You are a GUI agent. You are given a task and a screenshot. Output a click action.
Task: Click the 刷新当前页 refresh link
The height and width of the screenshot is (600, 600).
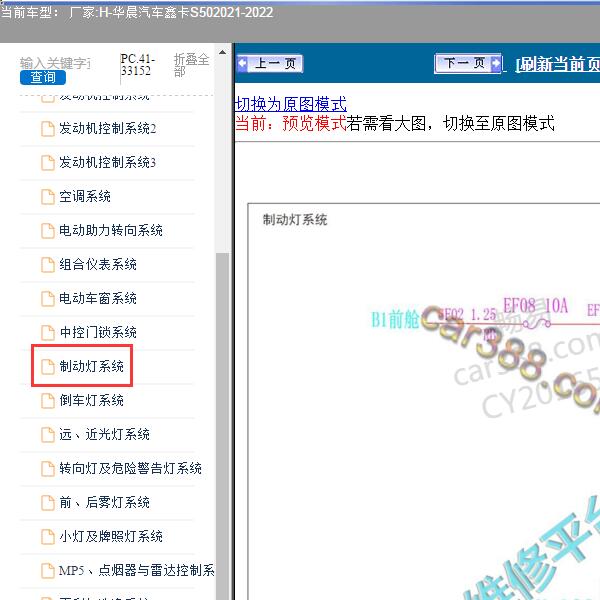click(558, 64)
